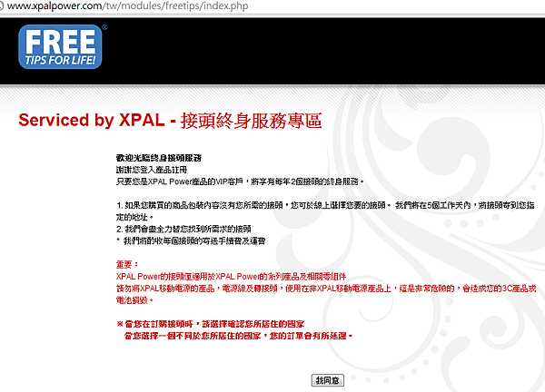This screenshot has width=545, height=392.
Task: Click the red note 請選擇確認您所居住的國家
Action: (211, 324)
